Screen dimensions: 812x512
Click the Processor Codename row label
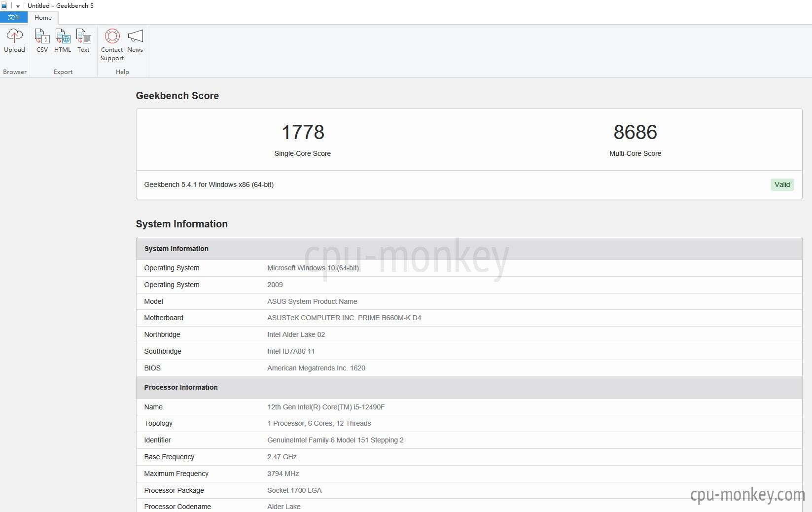tap(177, 507)
